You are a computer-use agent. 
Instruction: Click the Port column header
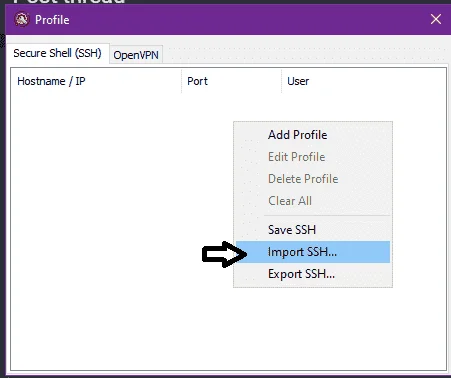[x=232, y=81]
